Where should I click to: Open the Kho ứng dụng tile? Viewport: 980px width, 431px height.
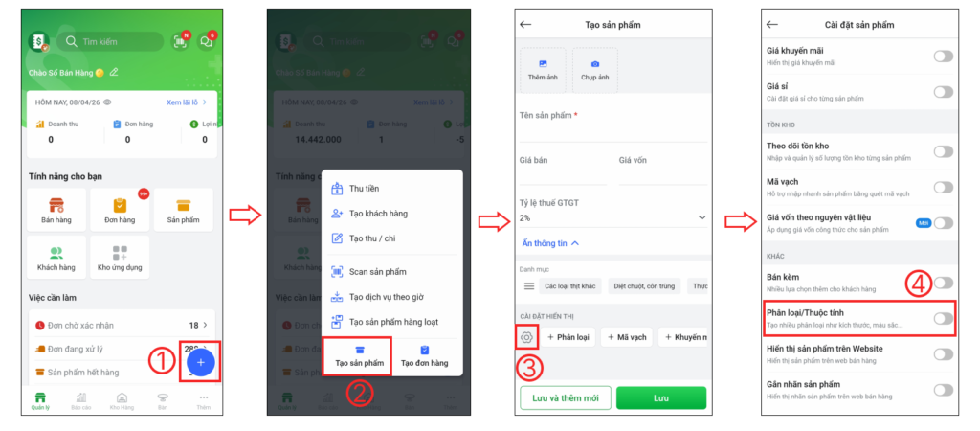[120, 257]
